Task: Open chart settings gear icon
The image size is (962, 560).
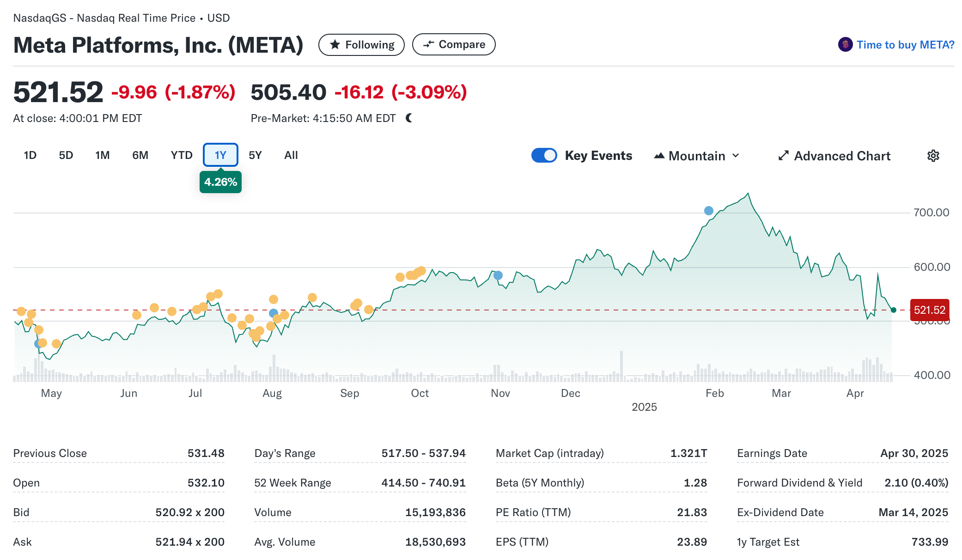Action: pyautogui.click(x=933, y=156)
